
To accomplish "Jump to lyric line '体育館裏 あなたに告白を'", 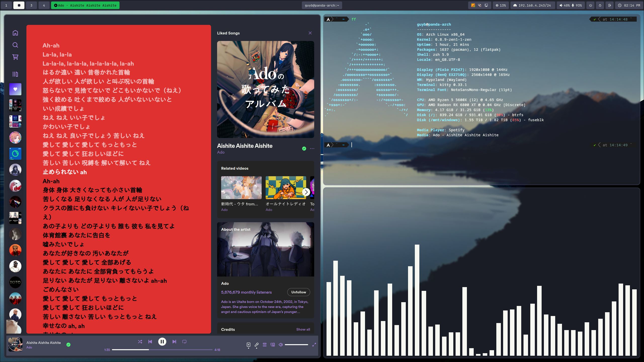I will 76,235.
